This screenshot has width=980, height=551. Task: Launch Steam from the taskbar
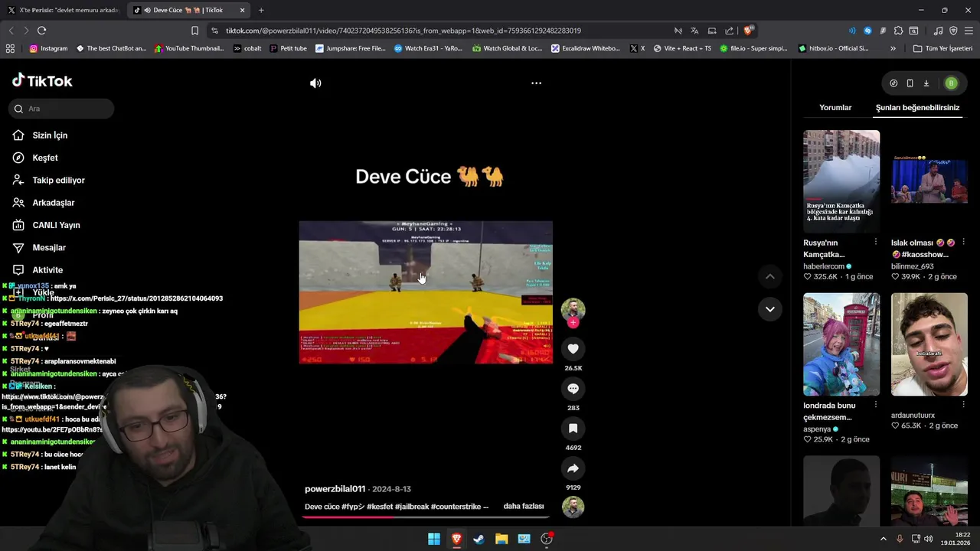click(479, 539)
